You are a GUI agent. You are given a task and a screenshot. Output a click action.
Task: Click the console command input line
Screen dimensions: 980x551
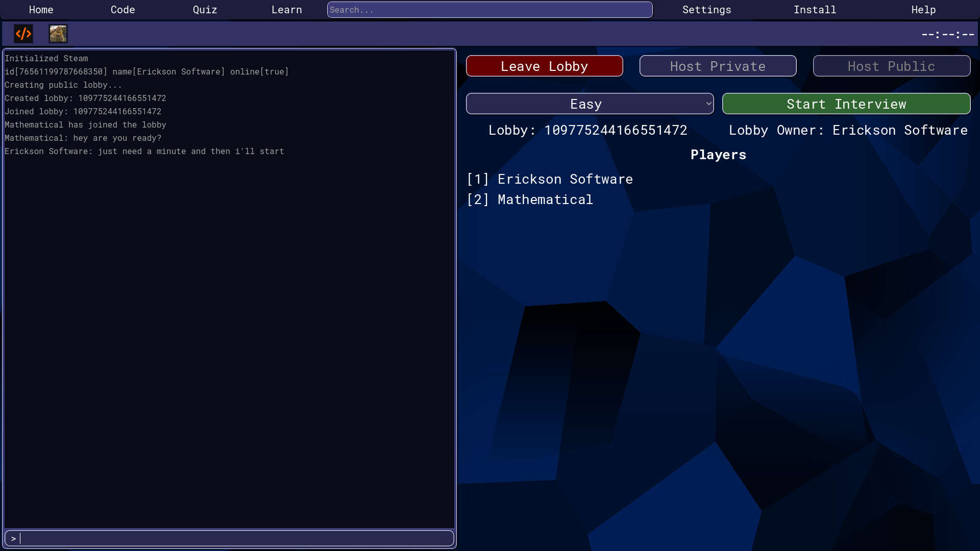[229, 538]
